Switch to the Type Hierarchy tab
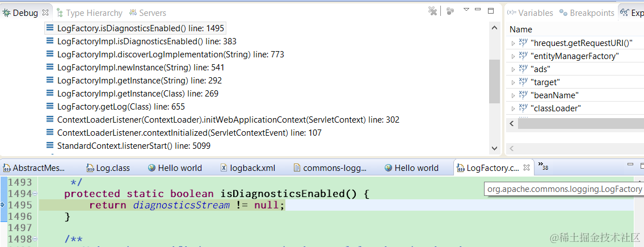The width and height of the screenshot is (644, 247). (90, 13)
